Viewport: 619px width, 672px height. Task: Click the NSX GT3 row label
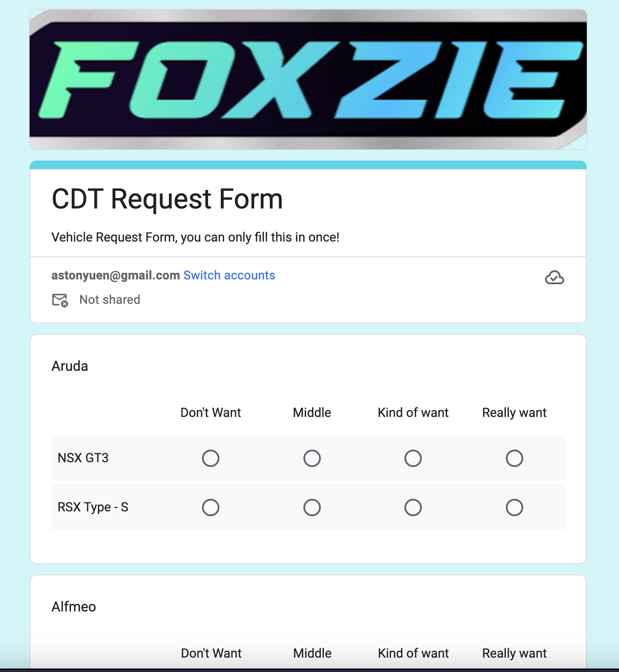(x=83, y=458)
